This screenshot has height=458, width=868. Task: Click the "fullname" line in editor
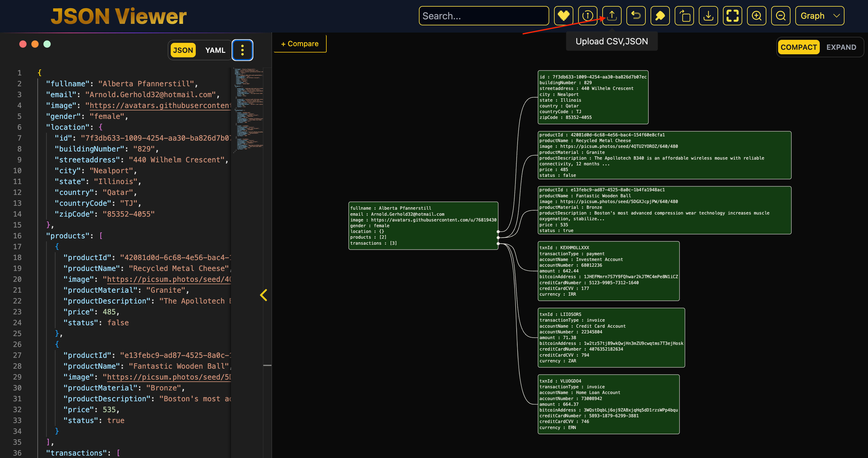[x=122, y=84]
